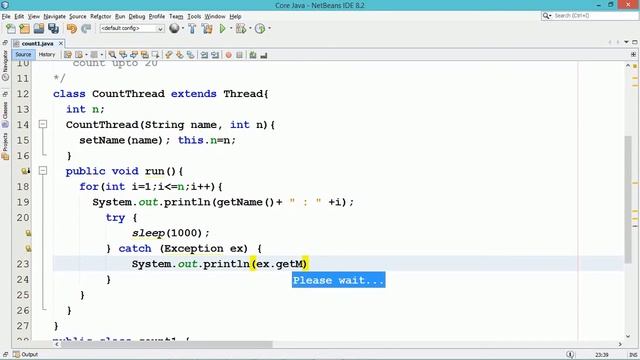Maximize editor window icon near tab row
The width and height of the screenshot is (640, 360).
[x=635, y=42]
